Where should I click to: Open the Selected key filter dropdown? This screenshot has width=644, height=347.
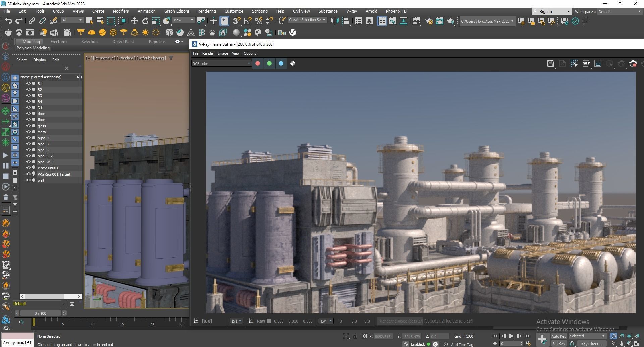587,336
